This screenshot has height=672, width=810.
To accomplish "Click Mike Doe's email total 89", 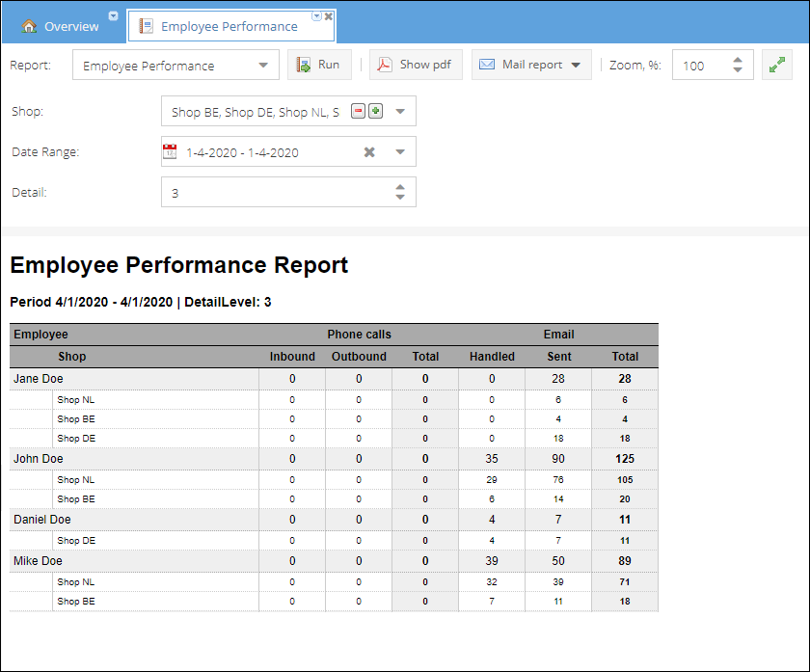I will [625, 561].
